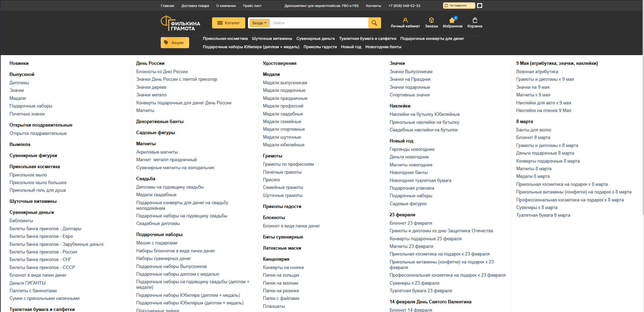Open the Каталог menu button

[229, 23]
